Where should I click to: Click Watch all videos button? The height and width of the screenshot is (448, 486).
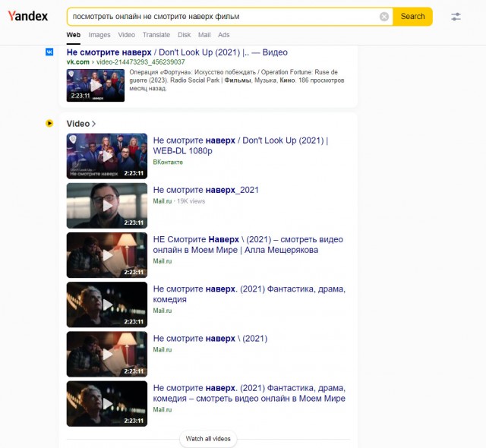coord(208,439)
